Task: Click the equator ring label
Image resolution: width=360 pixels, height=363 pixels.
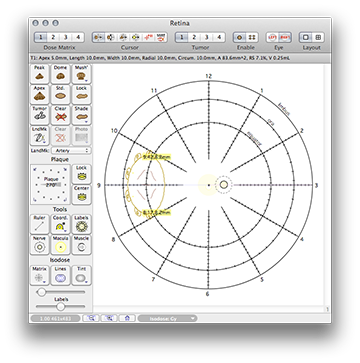Action: 255,138
